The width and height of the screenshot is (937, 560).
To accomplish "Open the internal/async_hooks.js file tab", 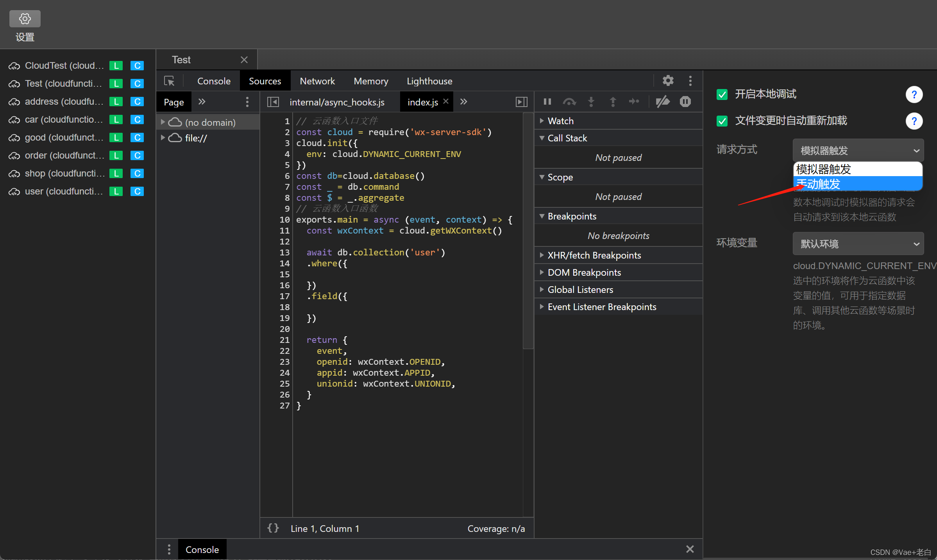I will tap(336, 102).
